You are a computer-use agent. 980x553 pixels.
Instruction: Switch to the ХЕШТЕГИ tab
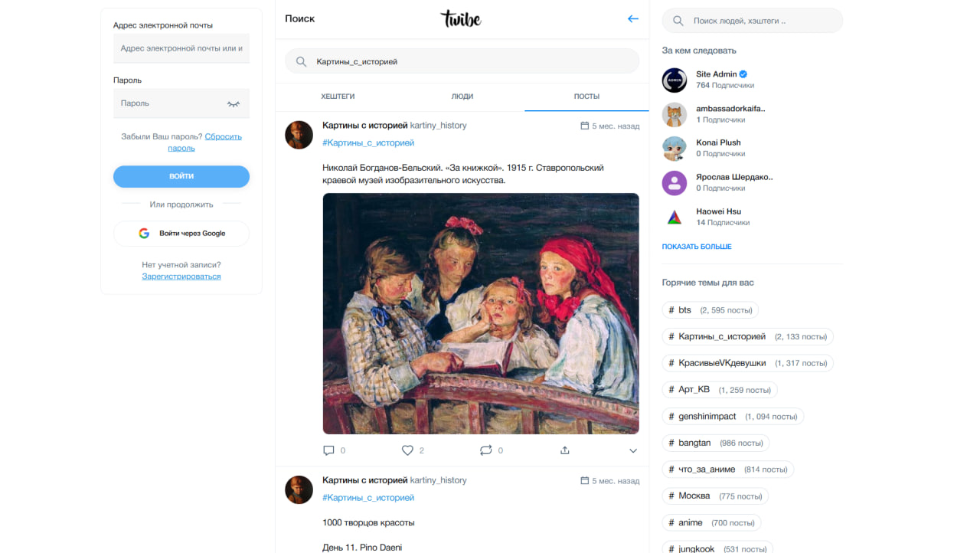tap(338, 97)
